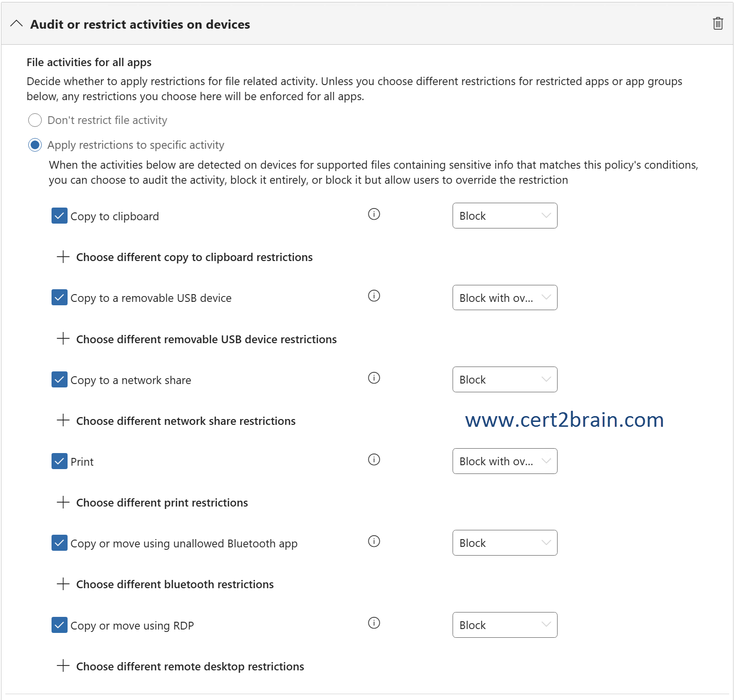The image size is (735, 700).
Task: Select Apply restrictions to specific activity
Action: (35, 145)
